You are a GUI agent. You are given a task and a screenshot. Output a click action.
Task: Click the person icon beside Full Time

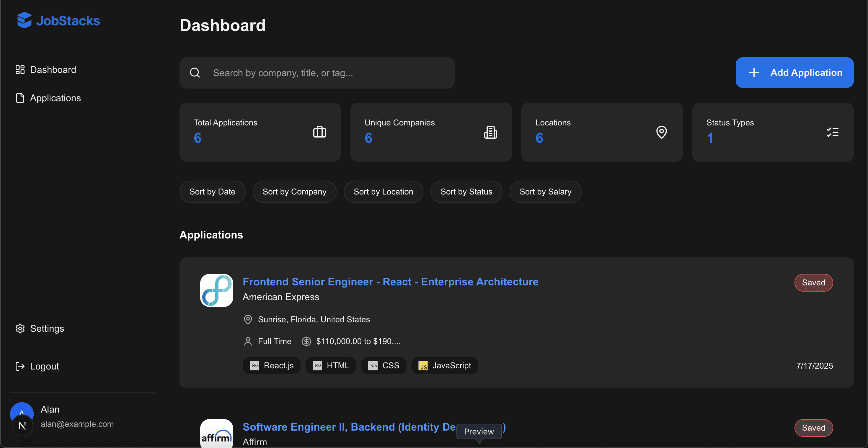(248, 341)
